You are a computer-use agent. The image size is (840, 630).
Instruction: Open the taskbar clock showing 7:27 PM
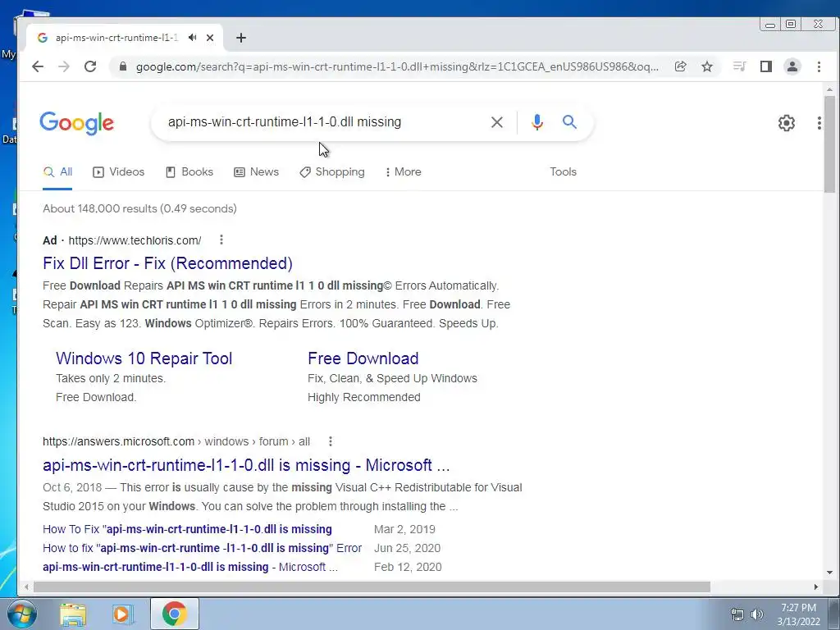(798, 614)
